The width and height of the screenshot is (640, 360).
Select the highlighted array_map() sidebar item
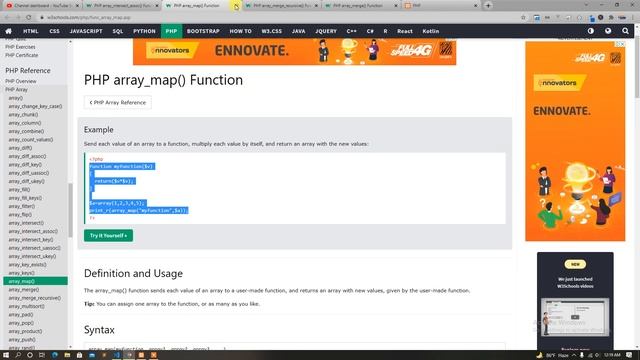click(x=36, y=281)
